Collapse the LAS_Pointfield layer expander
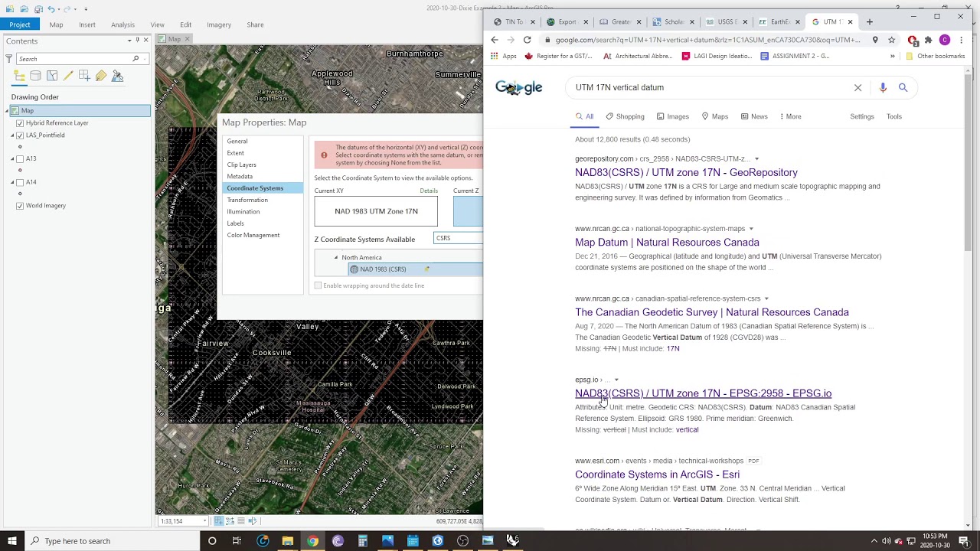Screen dimensions: 980x551 pos(12,135)
